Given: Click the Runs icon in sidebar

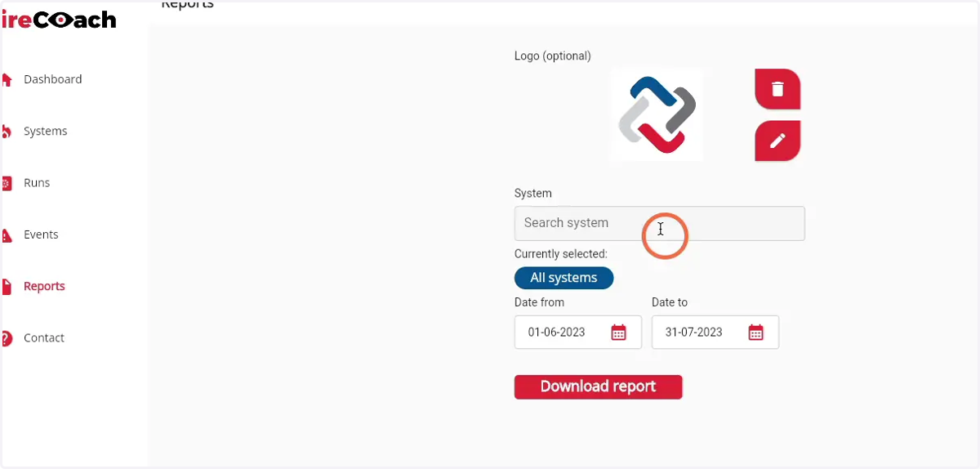Looking at the screenshot, I should point(7,184).
